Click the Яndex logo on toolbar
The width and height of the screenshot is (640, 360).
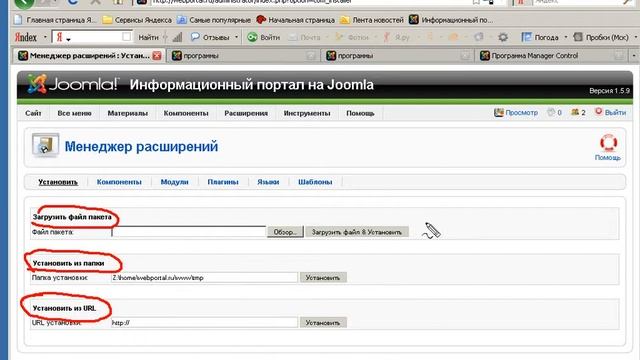26,37
